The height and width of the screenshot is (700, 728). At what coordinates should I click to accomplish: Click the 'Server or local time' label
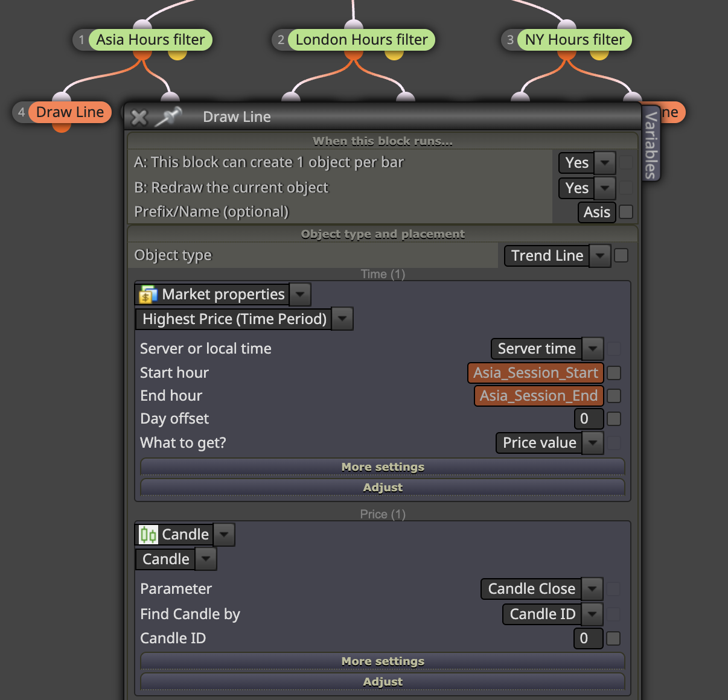(206, 349)
